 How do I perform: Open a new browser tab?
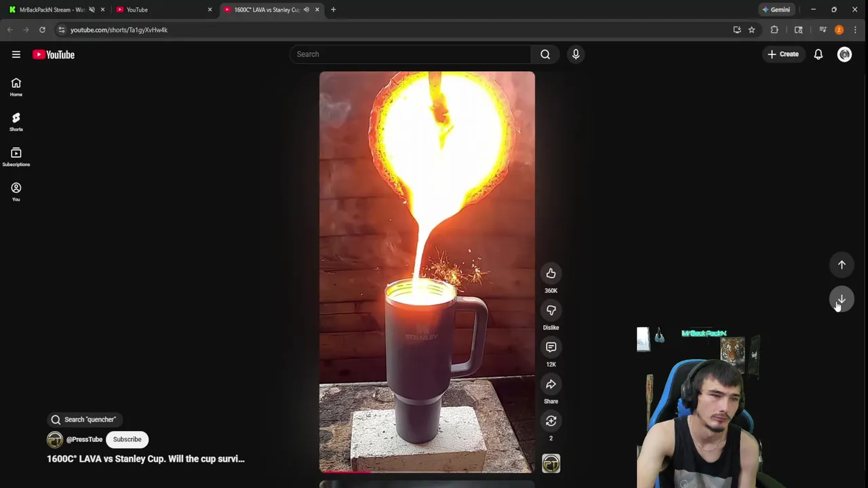click(333, 9)
